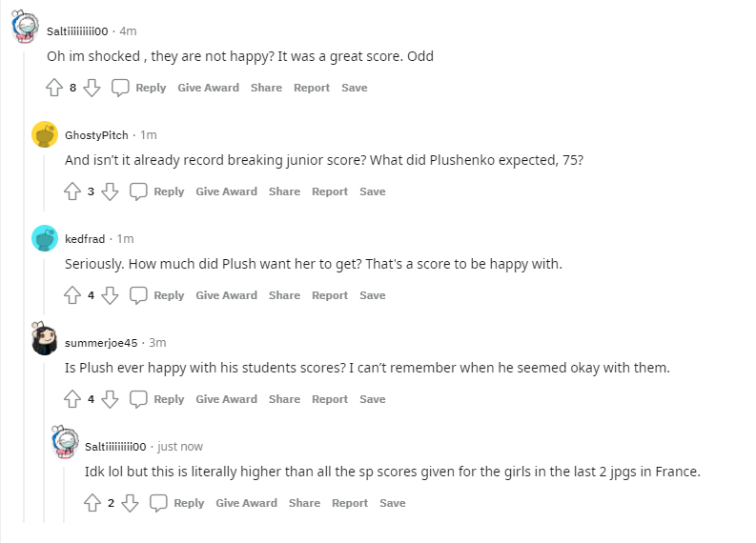This screenshot has height=543, width=756.
Task: Upvote GhostyPitch's comment about junior score
Action: point(72,191)
